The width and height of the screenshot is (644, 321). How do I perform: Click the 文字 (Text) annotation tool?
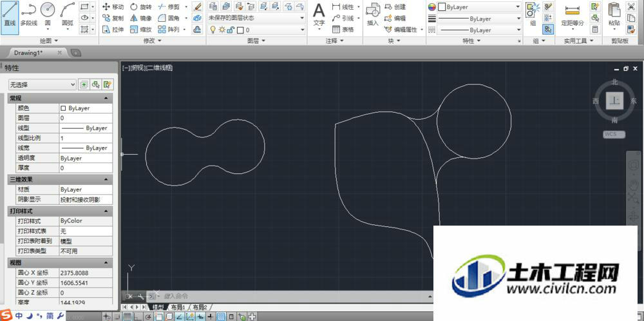click(x=319, y=15)
